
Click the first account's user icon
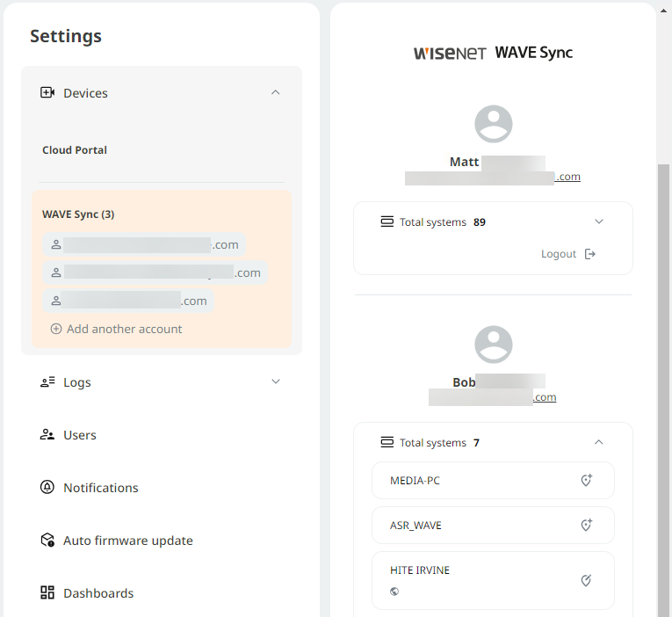pos(56,245)
